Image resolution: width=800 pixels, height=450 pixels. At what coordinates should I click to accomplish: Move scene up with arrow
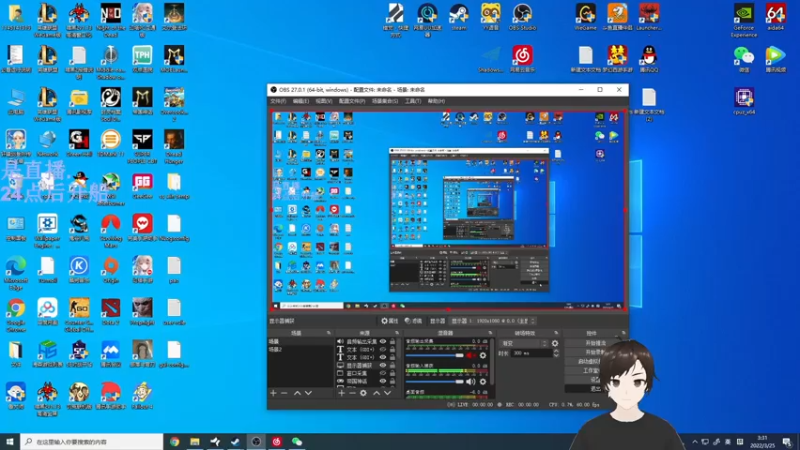click(x=297, y=393)
